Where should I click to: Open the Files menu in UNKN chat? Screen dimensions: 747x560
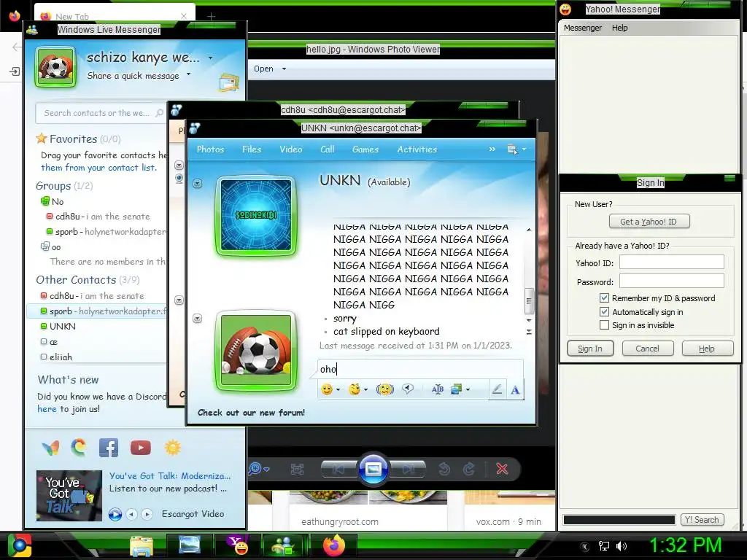[x=252, y=149]
